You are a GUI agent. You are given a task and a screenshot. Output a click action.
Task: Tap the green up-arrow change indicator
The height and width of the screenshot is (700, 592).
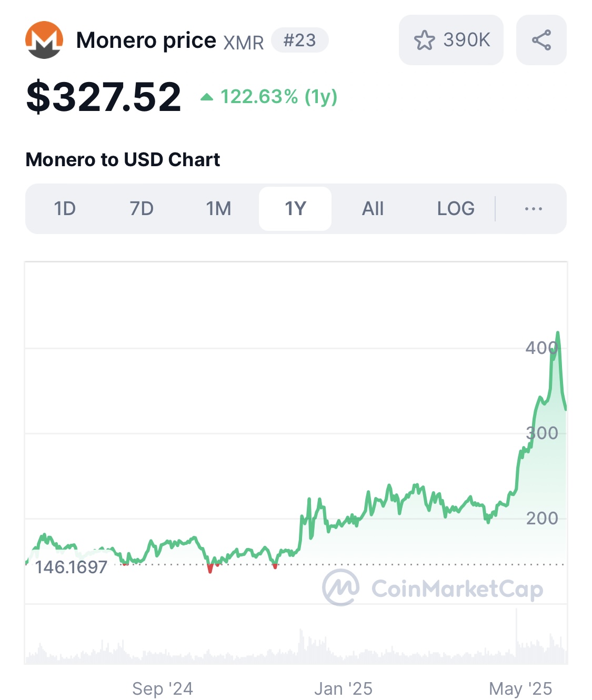click(x=207, y=97)
